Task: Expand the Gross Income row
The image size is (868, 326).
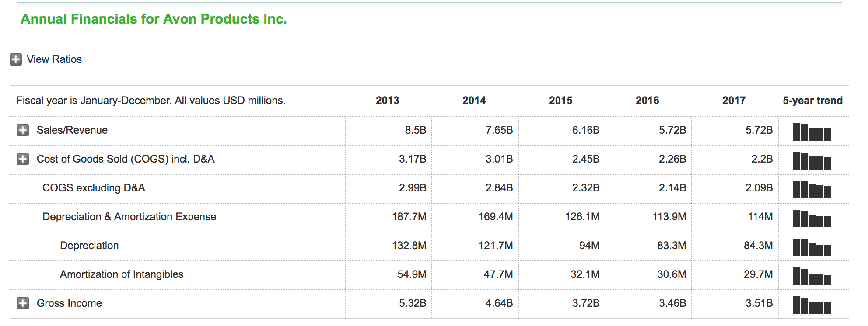Action: pos(23,303)
